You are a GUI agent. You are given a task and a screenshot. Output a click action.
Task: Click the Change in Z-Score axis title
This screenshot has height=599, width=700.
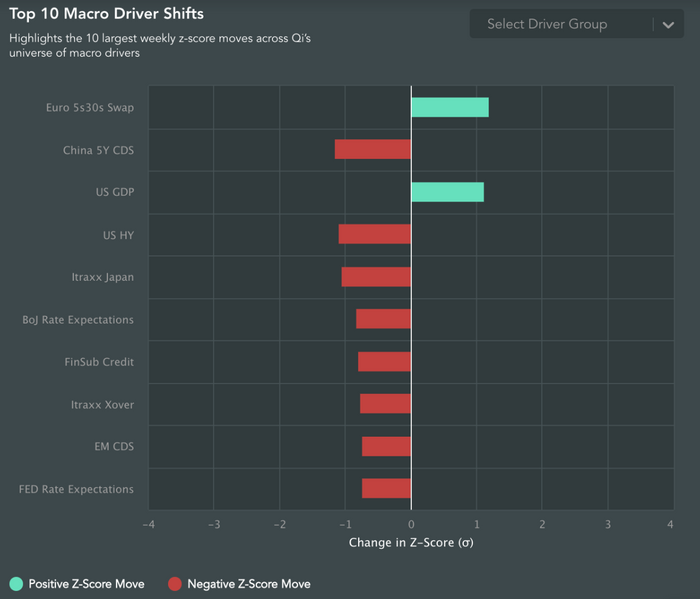(411, 542)
